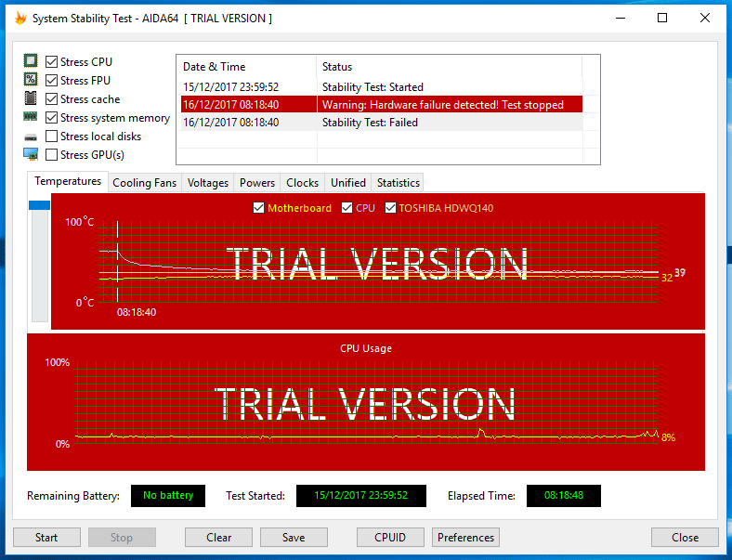Click the Save button
The width and height of the screenshot is (732, 560).
294,537
